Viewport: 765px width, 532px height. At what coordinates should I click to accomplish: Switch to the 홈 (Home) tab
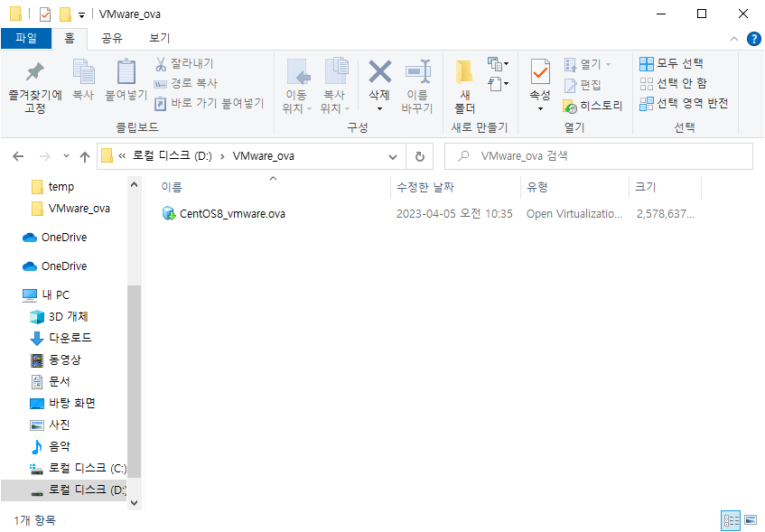point(70,38)
